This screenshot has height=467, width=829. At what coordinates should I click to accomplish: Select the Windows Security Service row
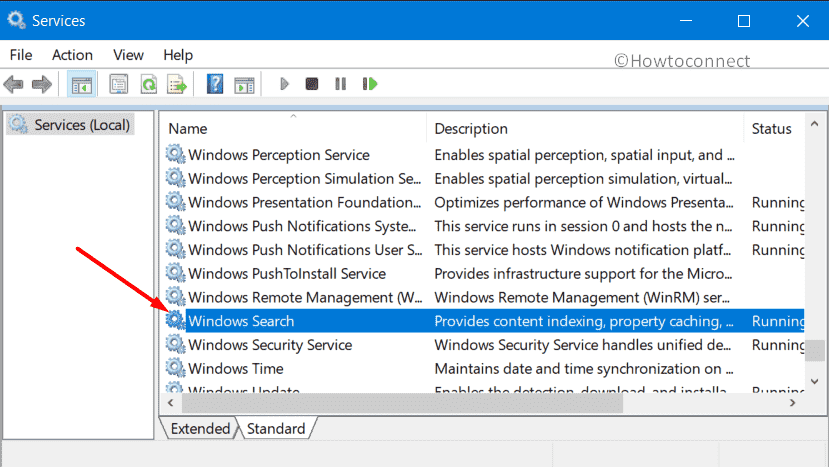click(484, 345)
